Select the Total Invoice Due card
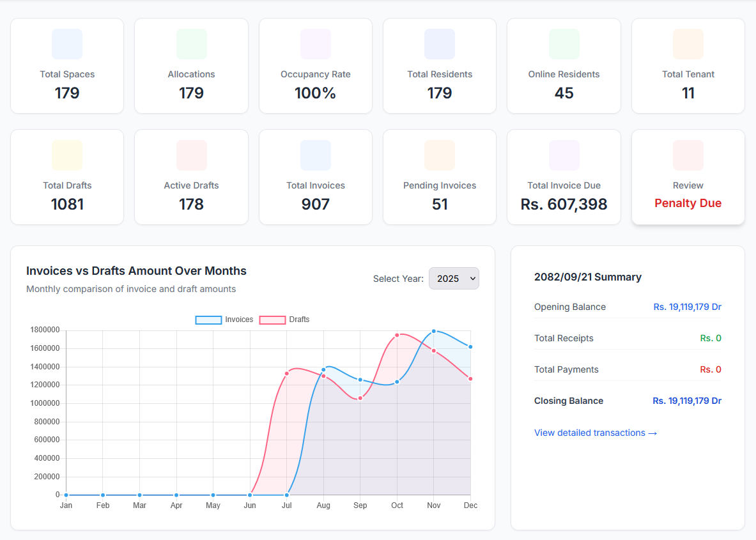 pyautogui.click(x=563, y=177)
